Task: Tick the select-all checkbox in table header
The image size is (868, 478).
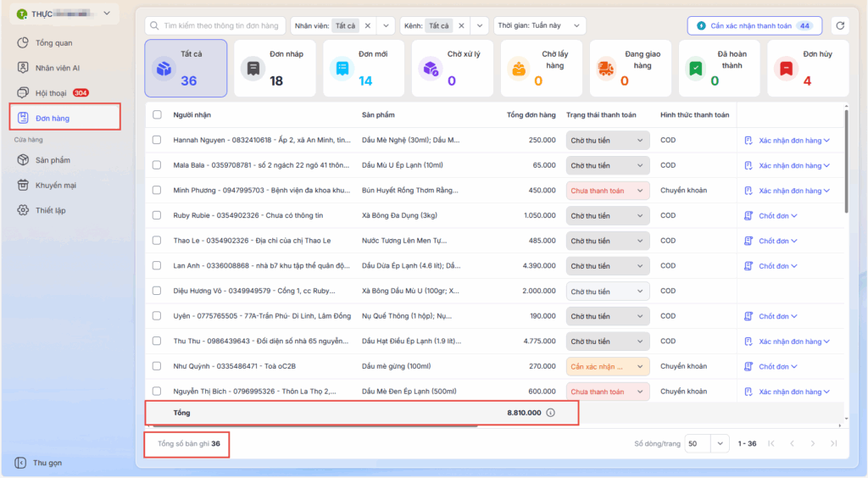Action: pyautogui.click(x=157, y=115)
